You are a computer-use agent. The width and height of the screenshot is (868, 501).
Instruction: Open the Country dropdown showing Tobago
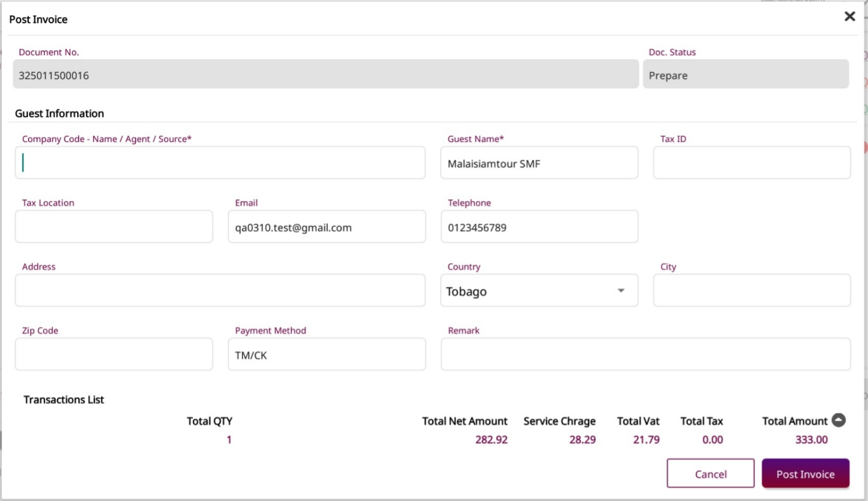click(x=539, y=290)
